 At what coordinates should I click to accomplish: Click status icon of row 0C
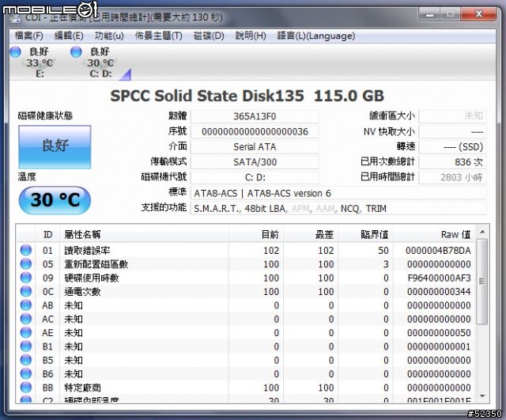pos(26,292)
